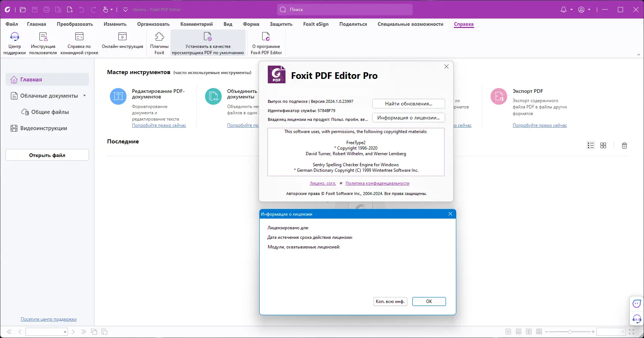The height and width of the screenshot is (338, 644).
Task: Open the Центр поддержки ribbon icon
Action: click(x=15, y=43)
